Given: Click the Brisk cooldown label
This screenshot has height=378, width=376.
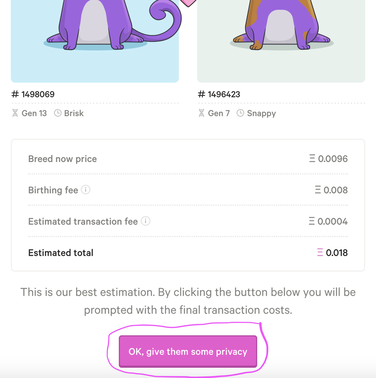Looking at the screenshot, I should (74, 113).
